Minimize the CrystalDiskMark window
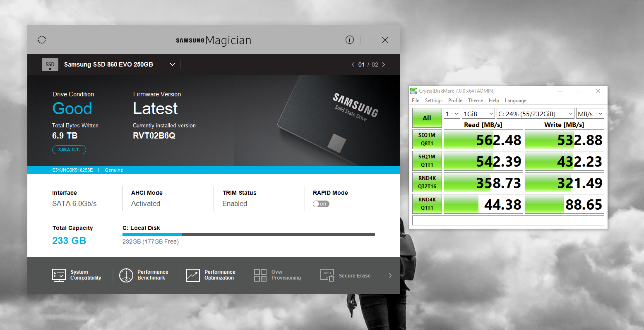 560,91
